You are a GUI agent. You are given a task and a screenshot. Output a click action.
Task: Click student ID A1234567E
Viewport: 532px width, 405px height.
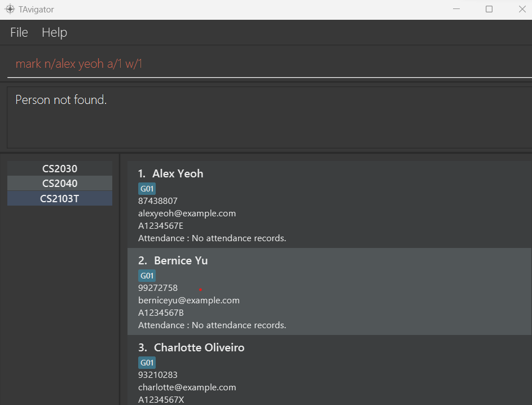pos(160,226)
